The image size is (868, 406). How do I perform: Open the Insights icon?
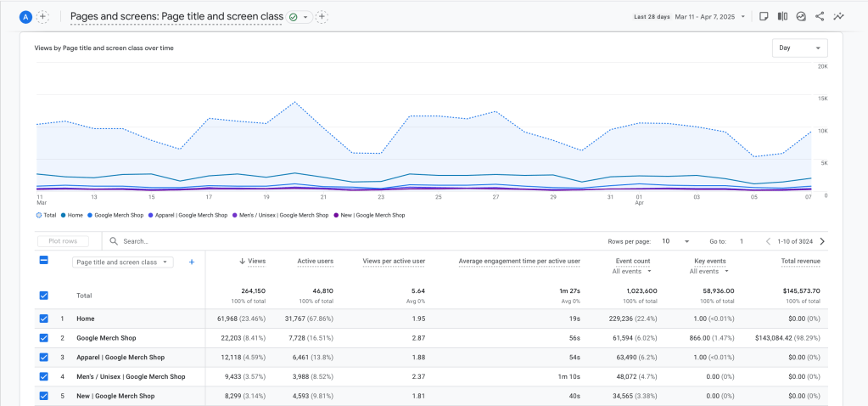click(801, 16)
